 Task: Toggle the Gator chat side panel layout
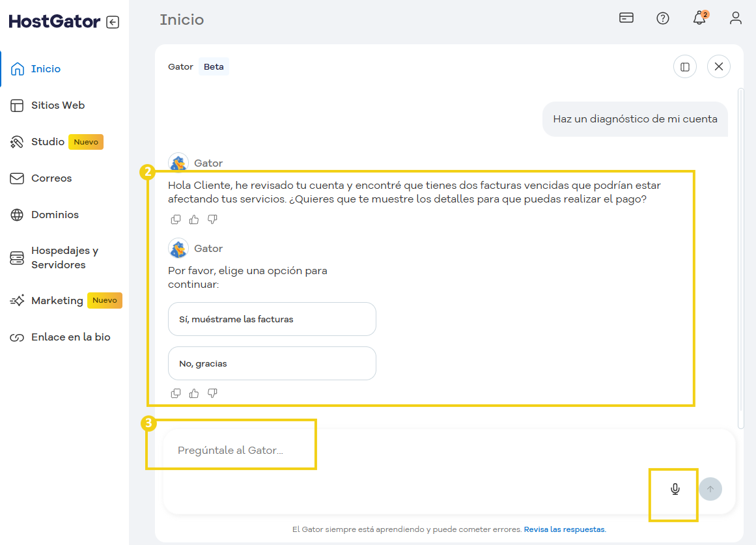[685, 66]
